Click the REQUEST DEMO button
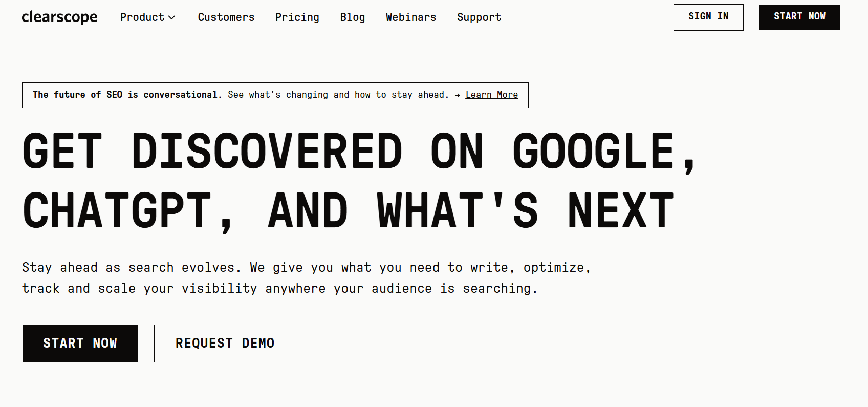The height and width of the screenshot is (407, 868). [225, 344]
